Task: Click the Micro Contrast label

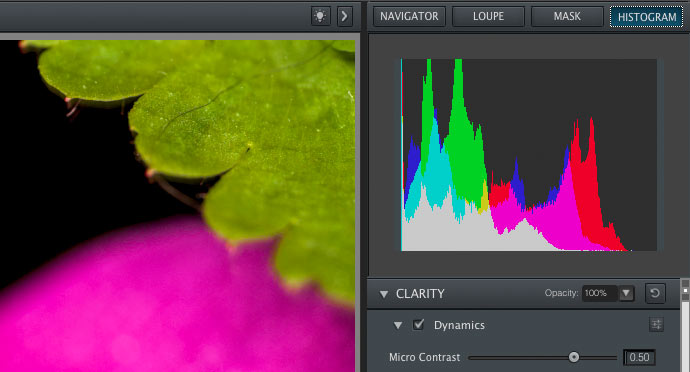Action: (424, 357)
